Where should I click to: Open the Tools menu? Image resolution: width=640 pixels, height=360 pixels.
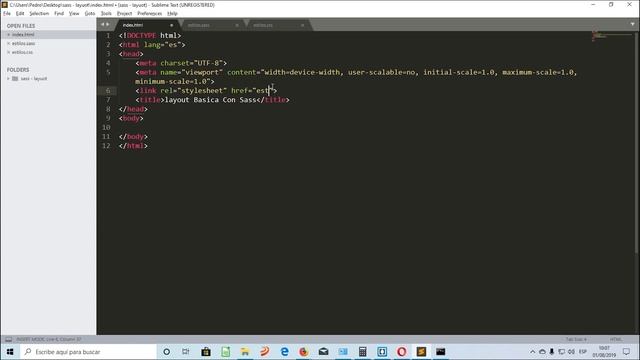[x=106, y=13]
